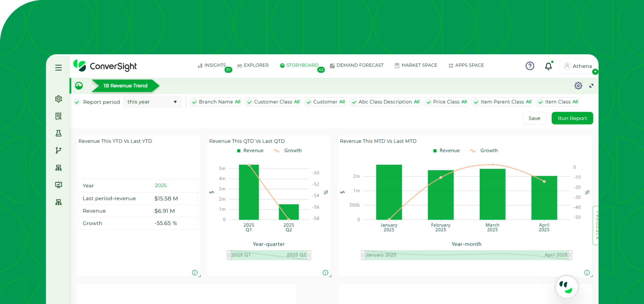Click the Year-month range slider right handle
This screenshot has height=304, width=644.
[x=570, y=255]
